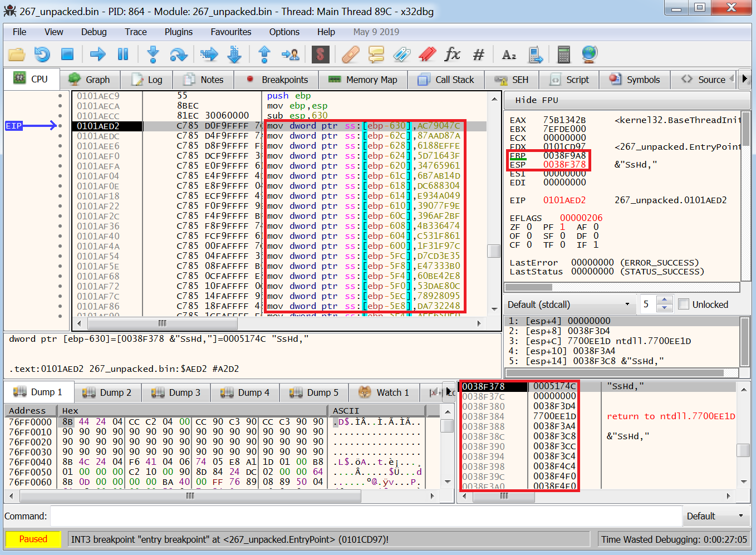
Task: Click the argument count field showing 5
Action: pos(648,304)
